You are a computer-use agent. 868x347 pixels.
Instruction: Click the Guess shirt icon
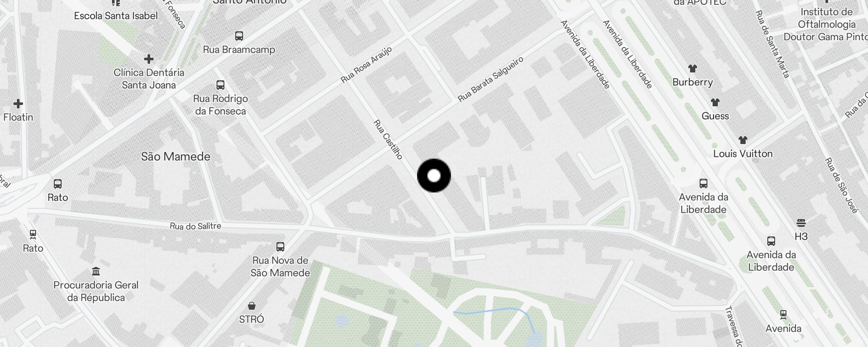[715, 102]
